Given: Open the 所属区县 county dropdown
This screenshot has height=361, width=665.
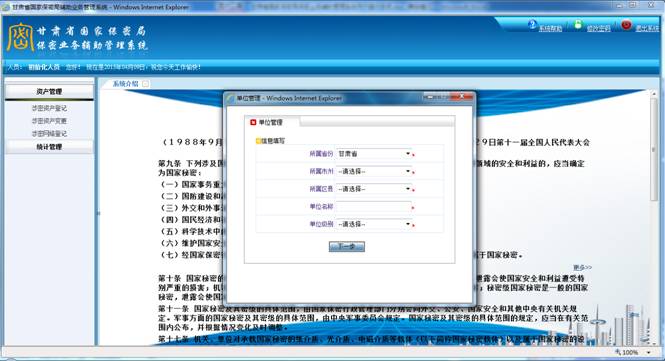Looking at the screenshot, I should pos(374,189).
